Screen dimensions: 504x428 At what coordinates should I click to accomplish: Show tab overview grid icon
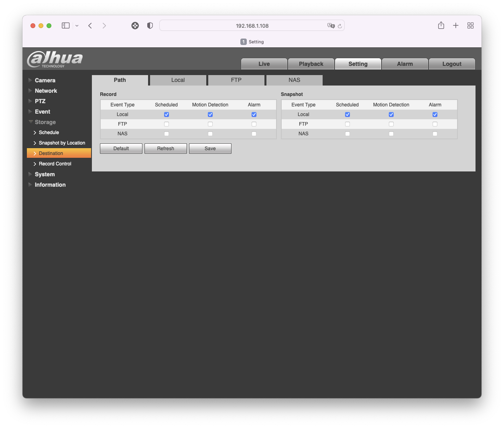tap(471, 26)
